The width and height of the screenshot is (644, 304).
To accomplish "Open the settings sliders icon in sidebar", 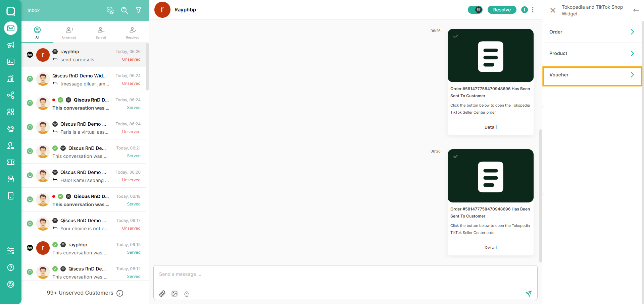I will tap(11, 251).
